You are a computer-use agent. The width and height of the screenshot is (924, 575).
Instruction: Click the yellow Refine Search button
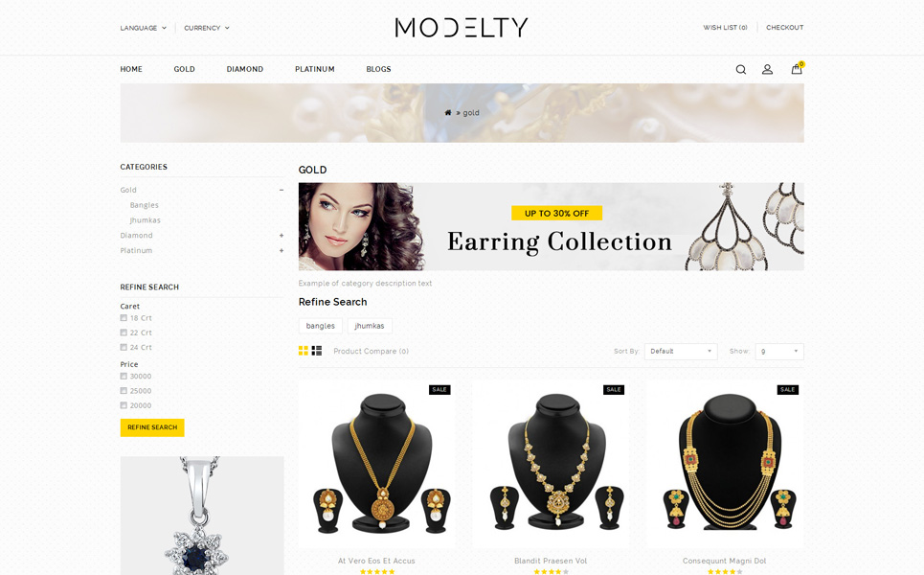point(152,427)
